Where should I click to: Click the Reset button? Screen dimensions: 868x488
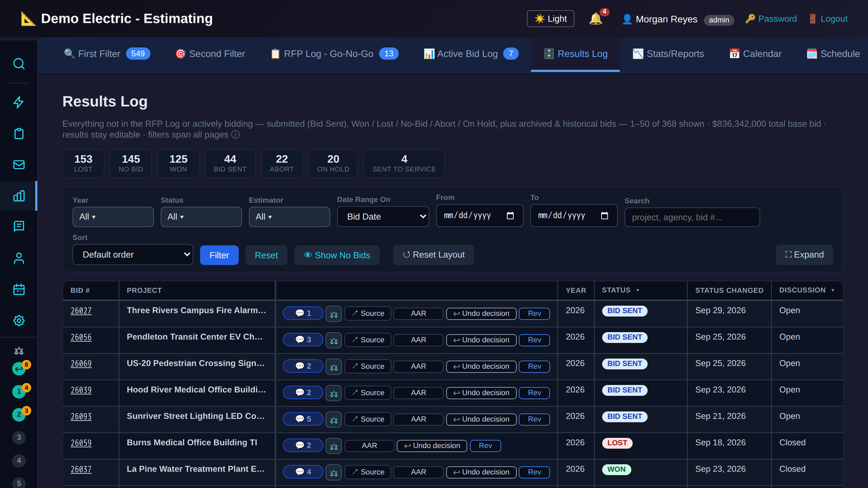coord(266,255)
